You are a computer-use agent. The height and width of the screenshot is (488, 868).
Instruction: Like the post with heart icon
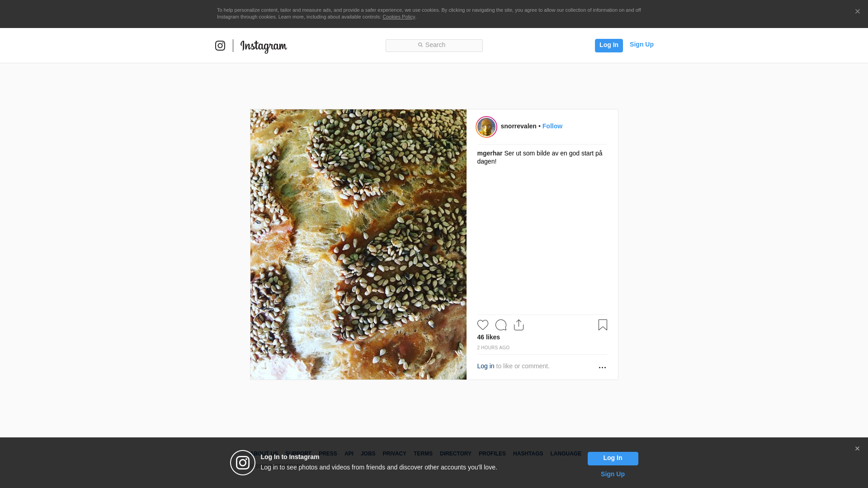[x=483, y=325]
